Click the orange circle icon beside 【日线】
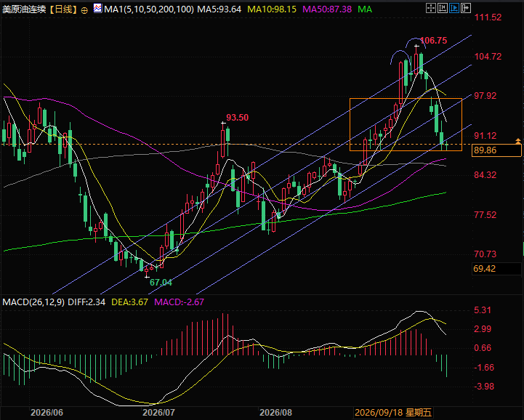The width and height of the screenshot is (524, 420). point(84,10)
